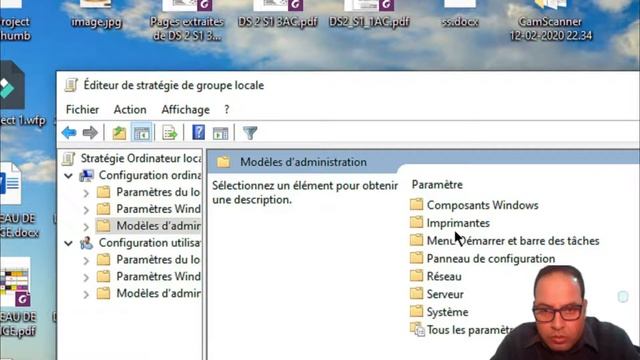
Task: Click the Paramètre column header
Action: click(437, 184)
